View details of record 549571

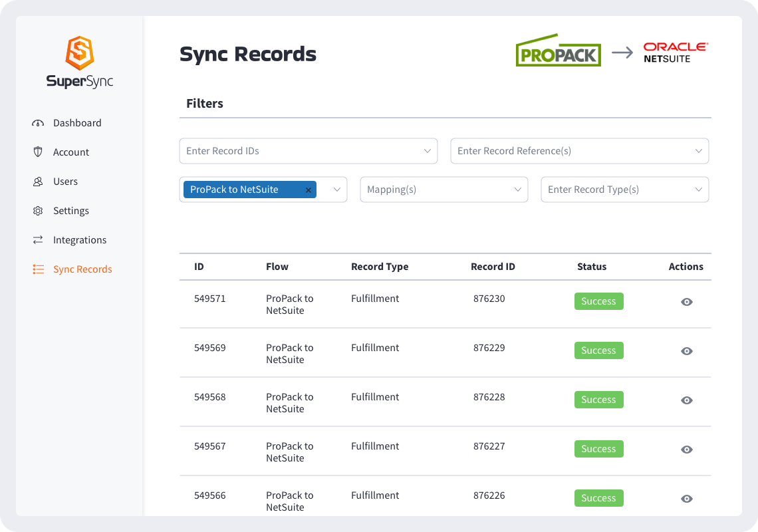pos(686,301)
